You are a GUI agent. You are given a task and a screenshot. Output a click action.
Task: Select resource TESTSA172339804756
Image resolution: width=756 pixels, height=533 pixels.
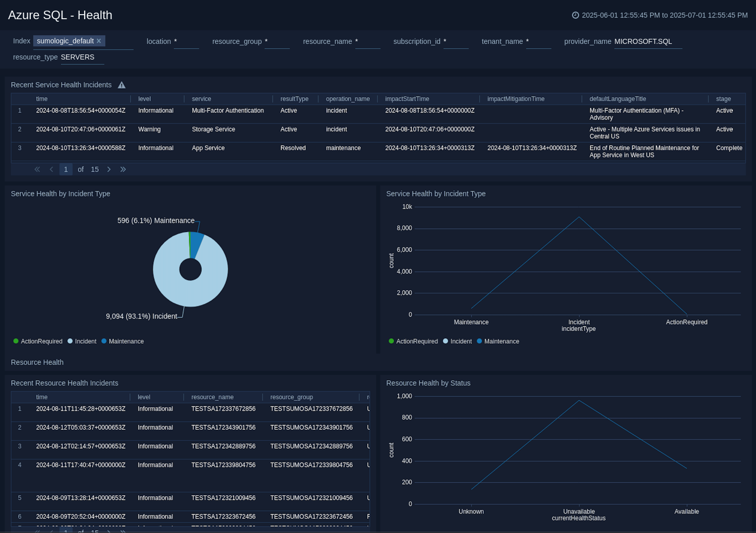point(223,465)
